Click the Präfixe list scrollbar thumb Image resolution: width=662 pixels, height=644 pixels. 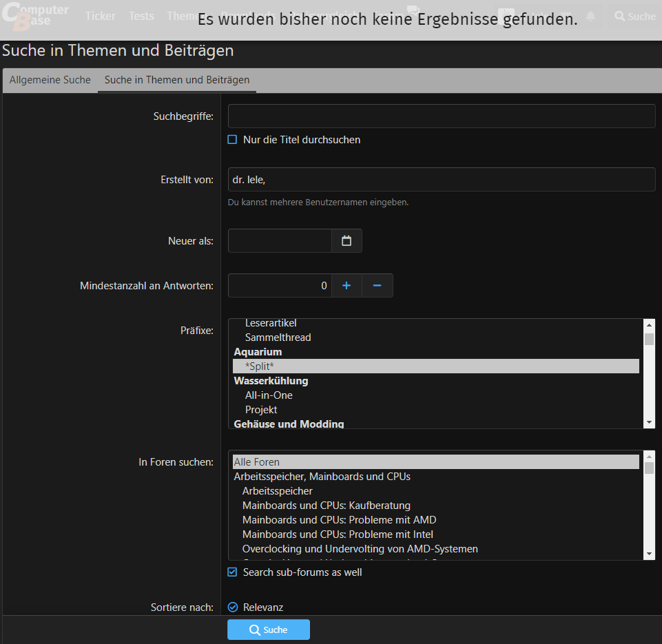click(x=649, y=339)
